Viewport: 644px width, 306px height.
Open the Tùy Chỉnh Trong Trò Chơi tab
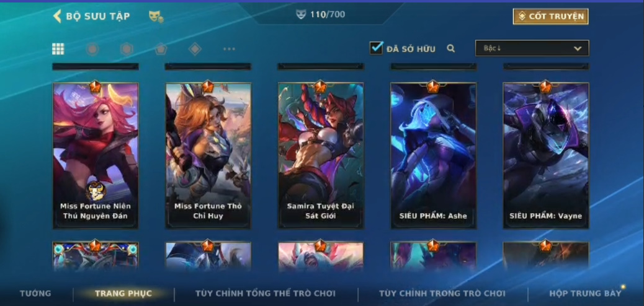pyautogui.click(x=442, y=293)
